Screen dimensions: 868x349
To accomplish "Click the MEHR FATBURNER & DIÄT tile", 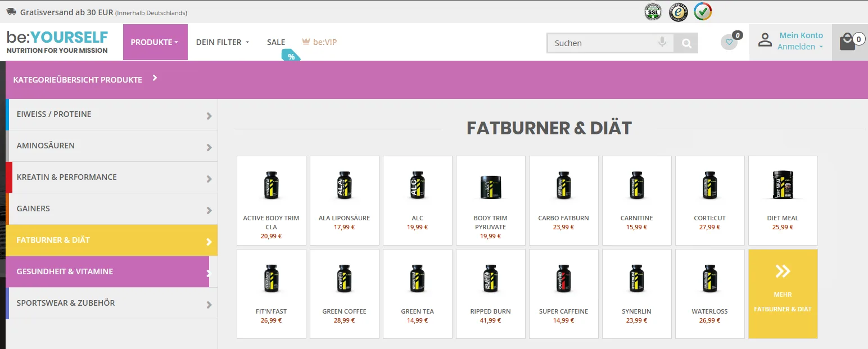I will tap(783, 294).
